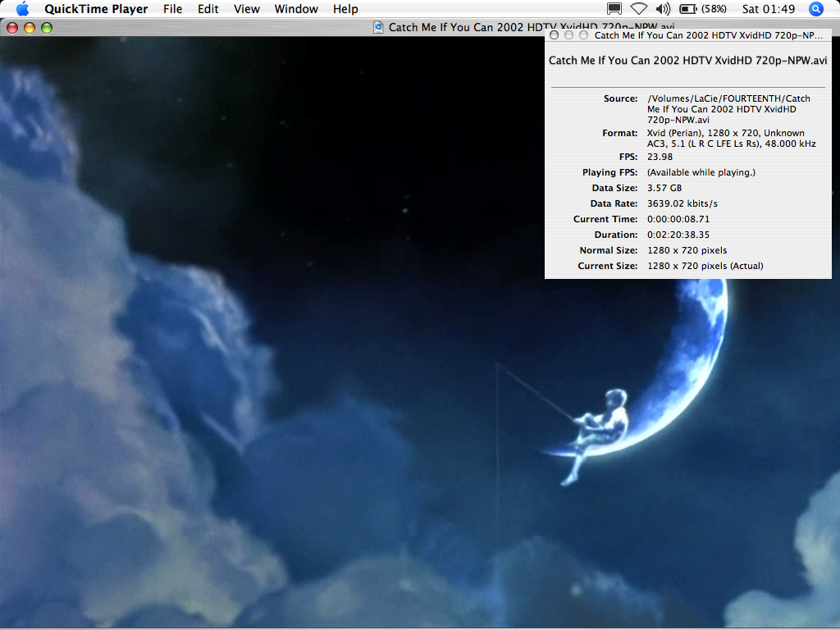Click the Format value Xvid (Perian) line
The height and width of the screenshot is (630, 840).
click(x=725, y=133)
